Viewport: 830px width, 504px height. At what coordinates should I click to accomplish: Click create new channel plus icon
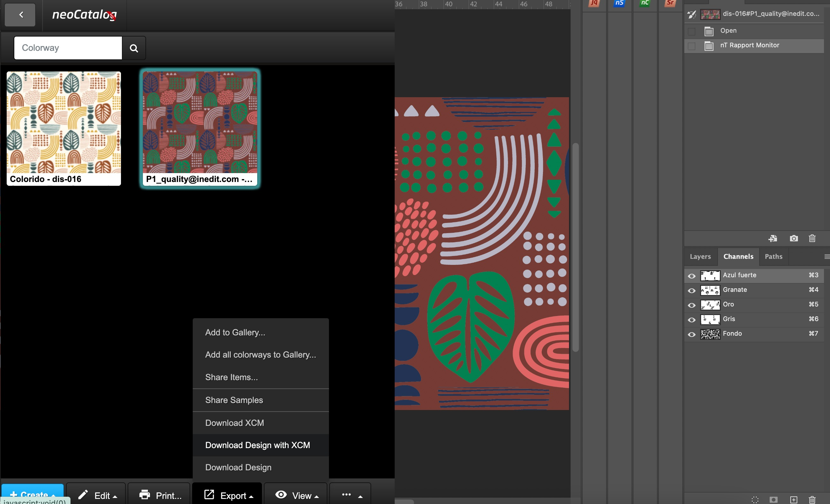click(793, 500)
